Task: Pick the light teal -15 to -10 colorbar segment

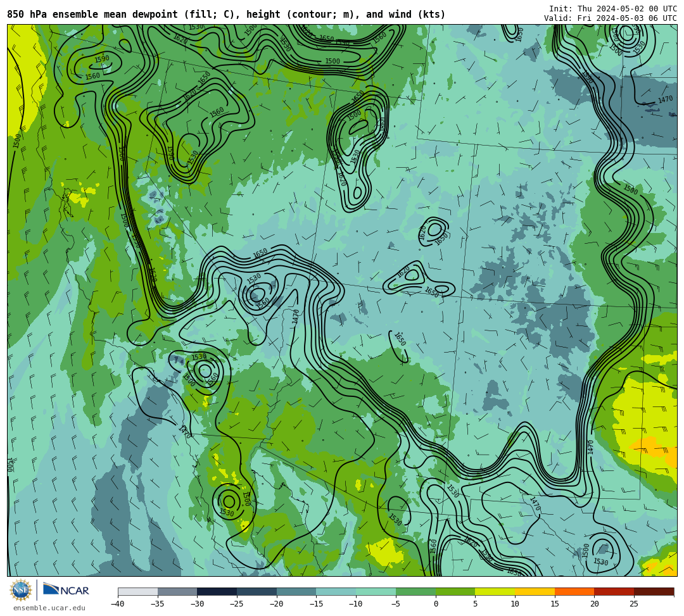Action: tap(336, 592)
